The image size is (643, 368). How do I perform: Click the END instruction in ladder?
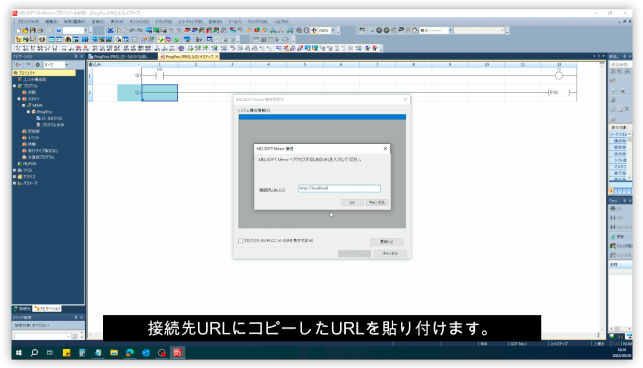(559, 92)
